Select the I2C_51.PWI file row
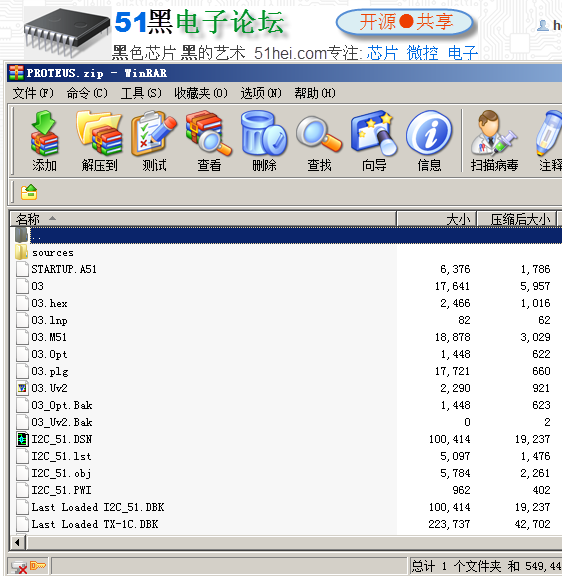The height and width of the screenshot is (576, 562). pos(285,490)
